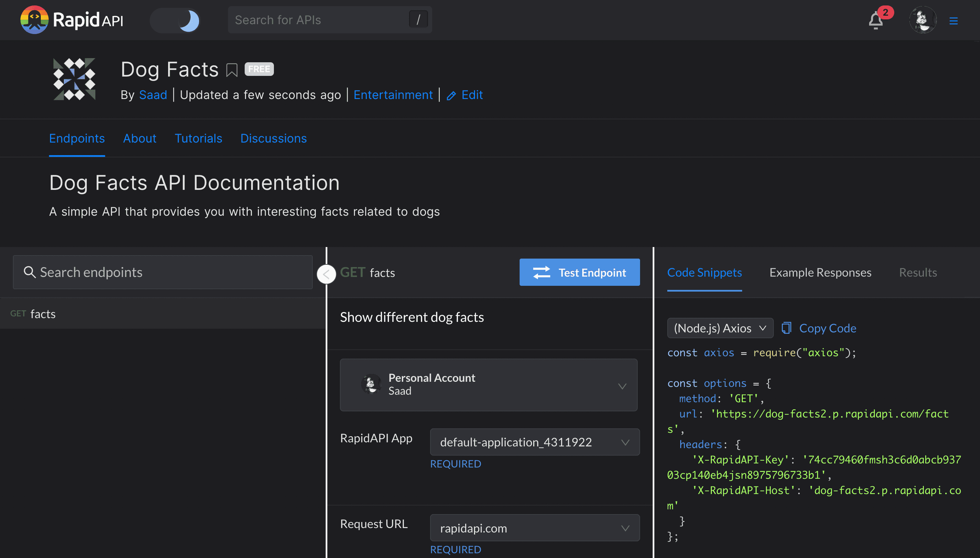Click the 'Show different dog facts' description

pos(412,317)
